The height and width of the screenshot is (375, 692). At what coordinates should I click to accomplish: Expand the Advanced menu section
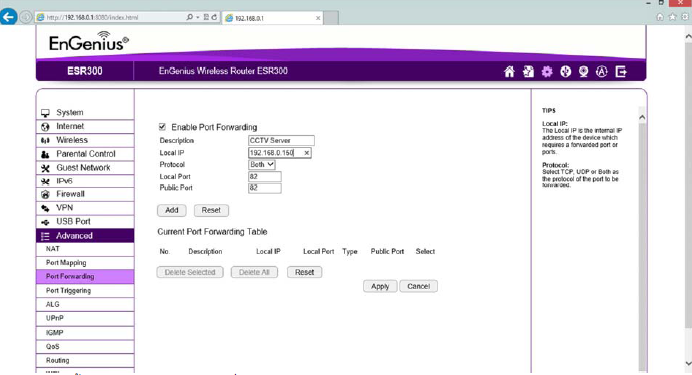pyautogui.click(x=85, y=236)
